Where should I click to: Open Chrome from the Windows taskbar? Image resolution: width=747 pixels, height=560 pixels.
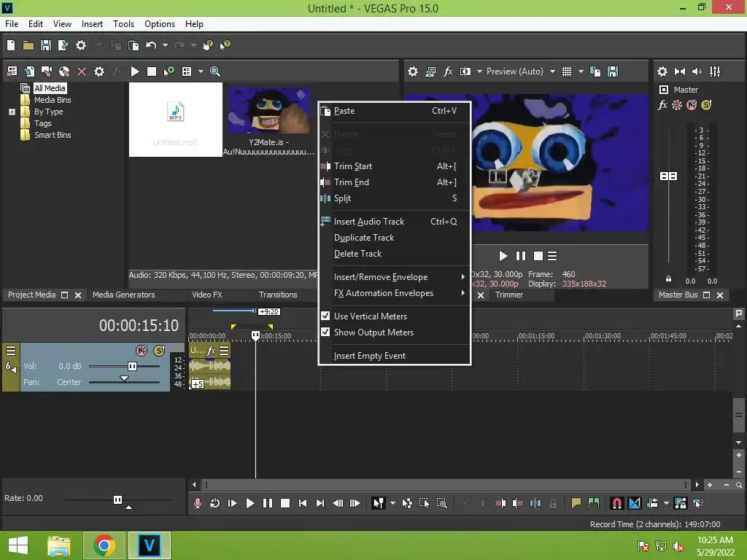point(104,545)
